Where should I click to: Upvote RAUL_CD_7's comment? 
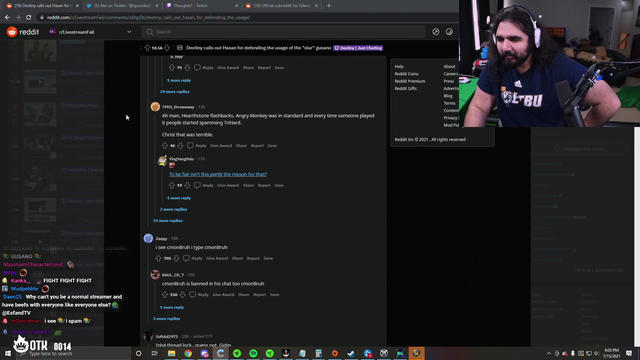click(164, 295)
